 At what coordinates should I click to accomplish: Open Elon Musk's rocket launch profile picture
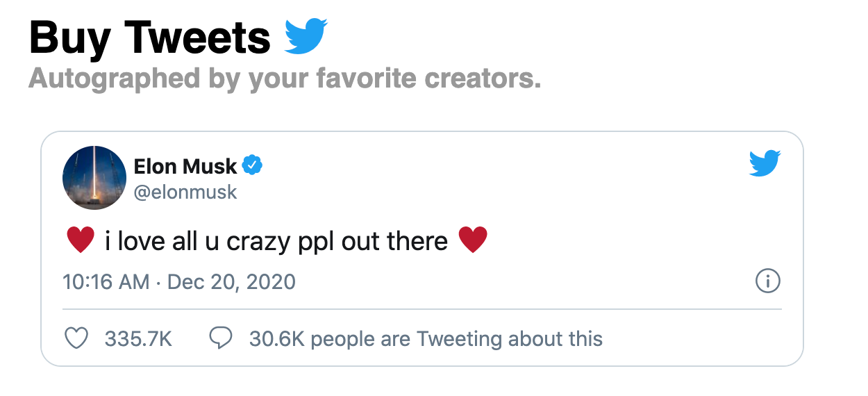click(x=94, y=178)
